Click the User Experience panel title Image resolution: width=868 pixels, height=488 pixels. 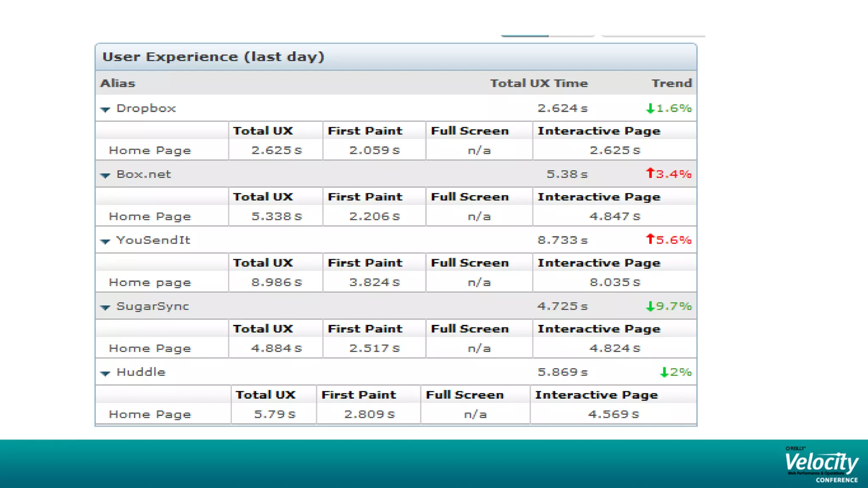[x=213, y=57]
